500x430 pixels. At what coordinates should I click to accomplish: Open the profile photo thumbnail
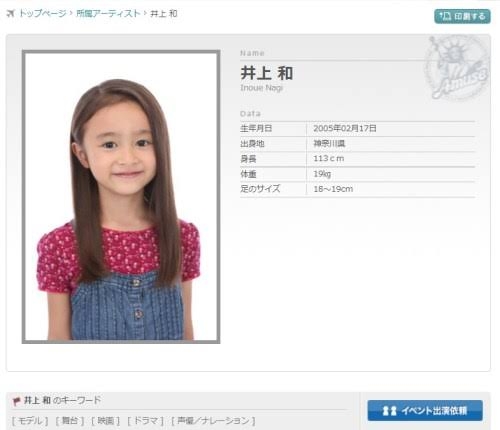(121, 197)
